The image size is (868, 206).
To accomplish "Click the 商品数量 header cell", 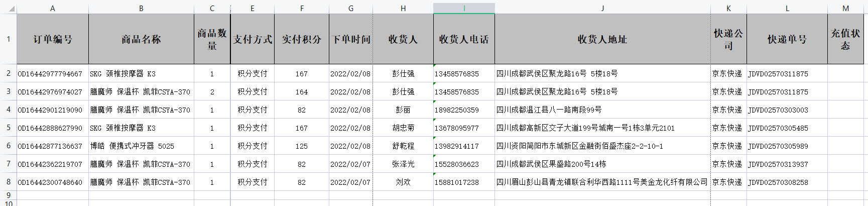I will click(212, 39).
